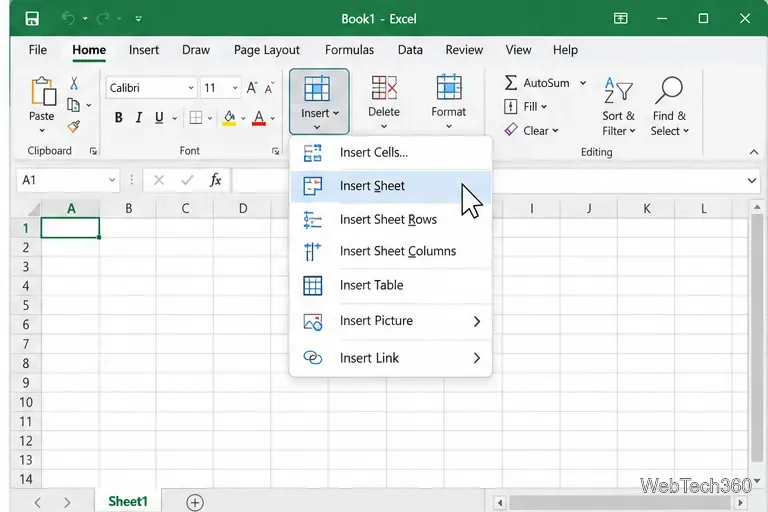Click the Select All corner triangle

(x=33, y=209)
